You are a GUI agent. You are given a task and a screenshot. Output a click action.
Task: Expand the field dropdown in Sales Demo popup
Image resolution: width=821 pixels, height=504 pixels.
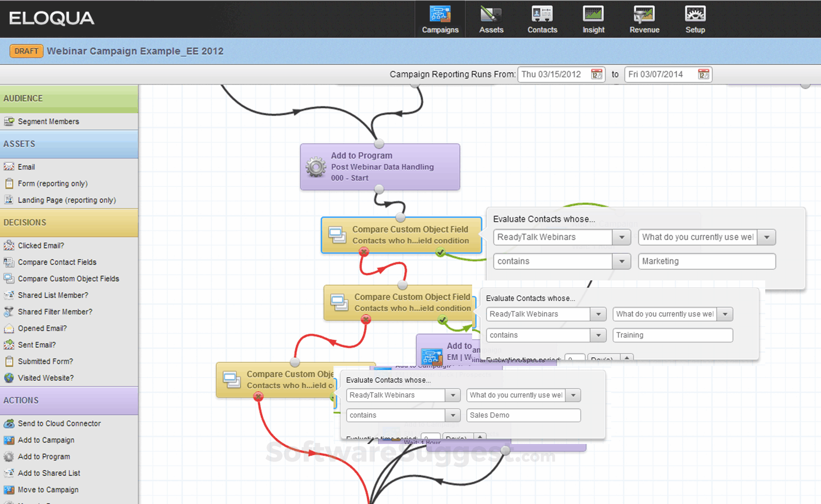click(x=573, y=395)
